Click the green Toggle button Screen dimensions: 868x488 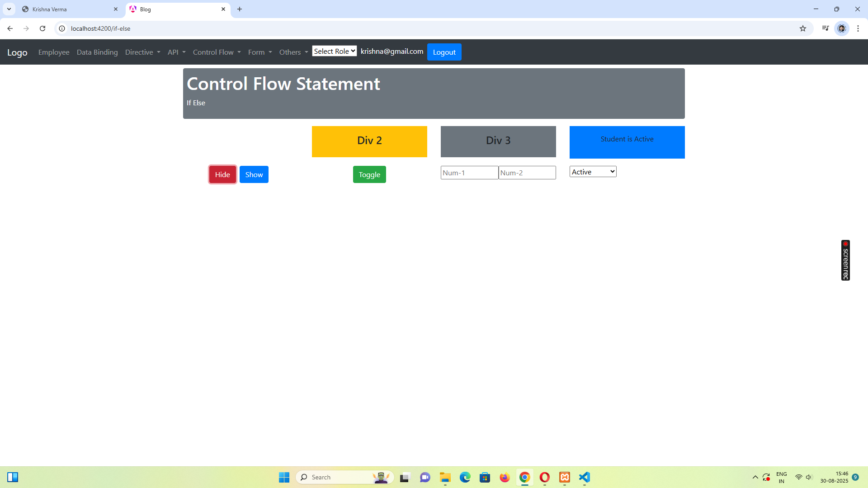coord(369,174)
